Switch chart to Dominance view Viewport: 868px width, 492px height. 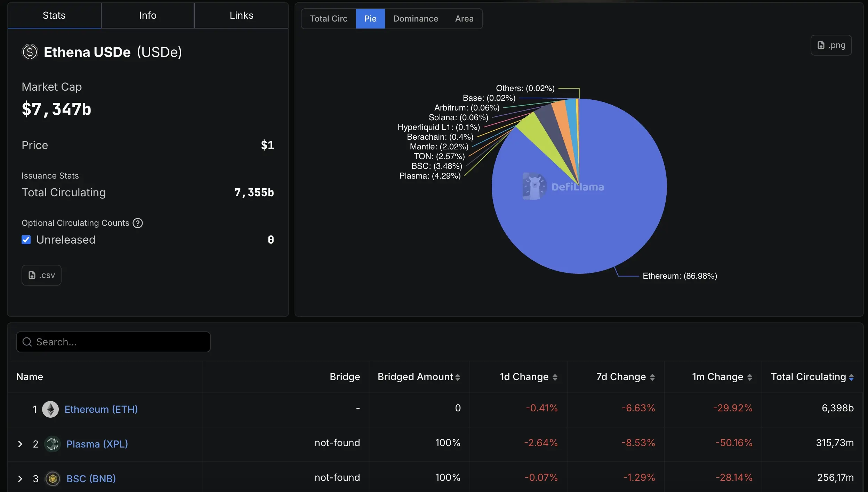click(x=416, y=19)
